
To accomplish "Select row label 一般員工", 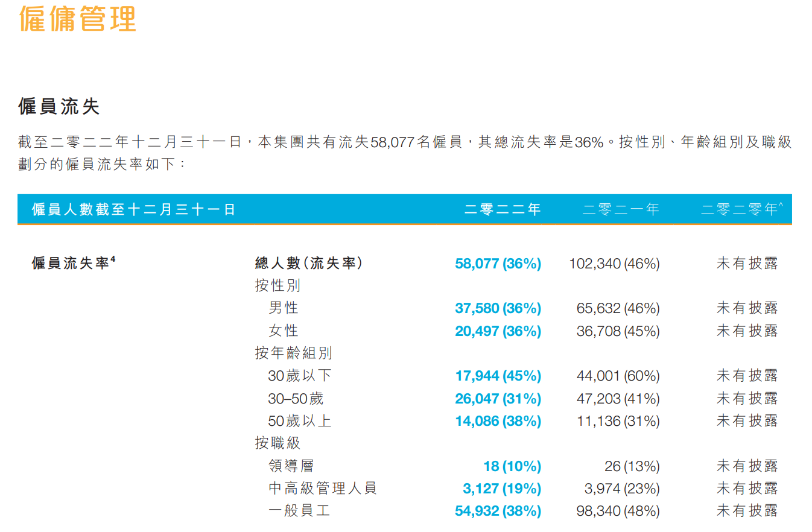I will [300, 511].
